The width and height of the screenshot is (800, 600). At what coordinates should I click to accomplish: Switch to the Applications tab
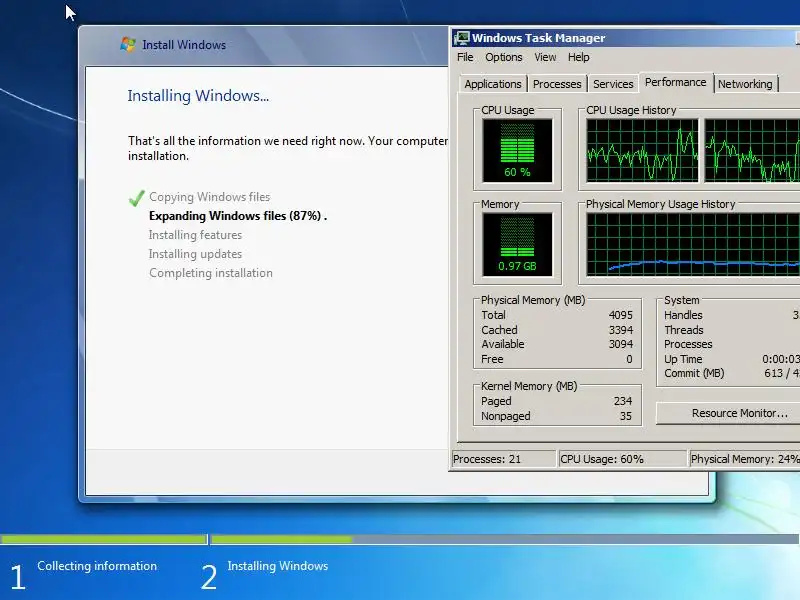click(492, 84)
